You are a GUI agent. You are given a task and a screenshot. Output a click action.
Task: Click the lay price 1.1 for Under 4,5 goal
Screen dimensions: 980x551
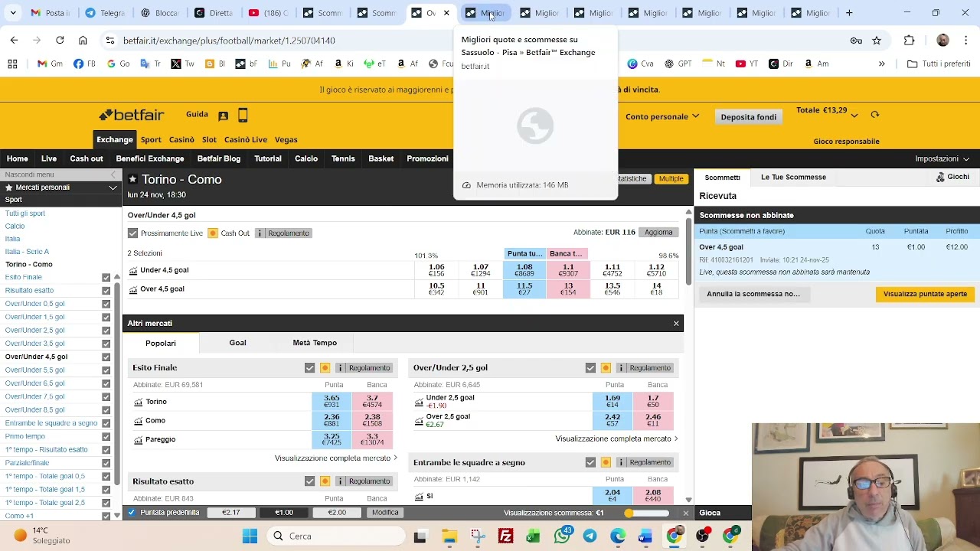pos(568,270)
